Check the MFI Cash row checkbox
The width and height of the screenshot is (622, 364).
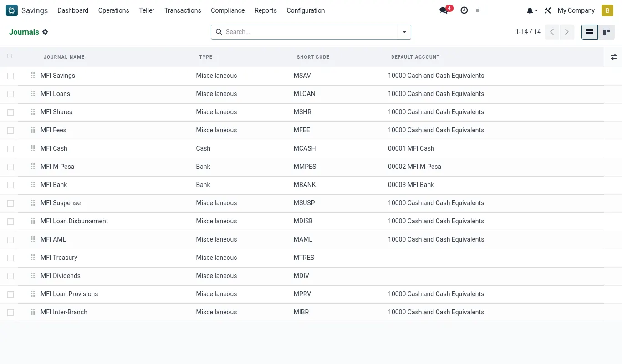point(10,149)
